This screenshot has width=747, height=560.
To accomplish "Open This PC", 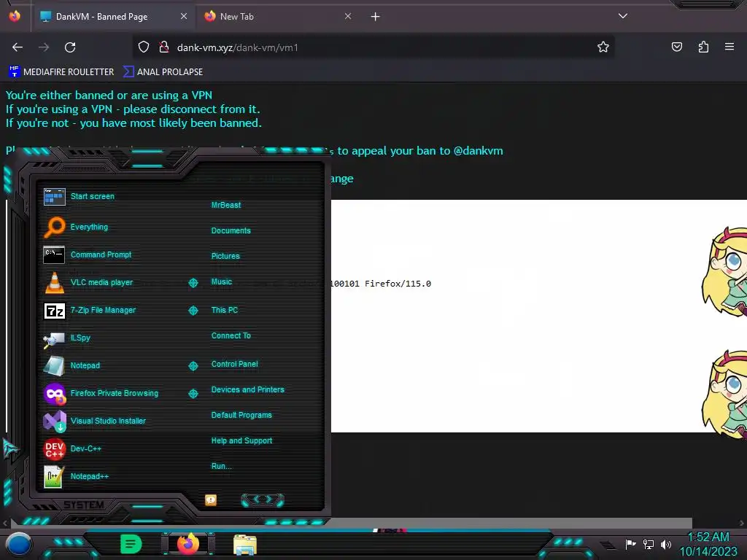I will click(225, 309).
